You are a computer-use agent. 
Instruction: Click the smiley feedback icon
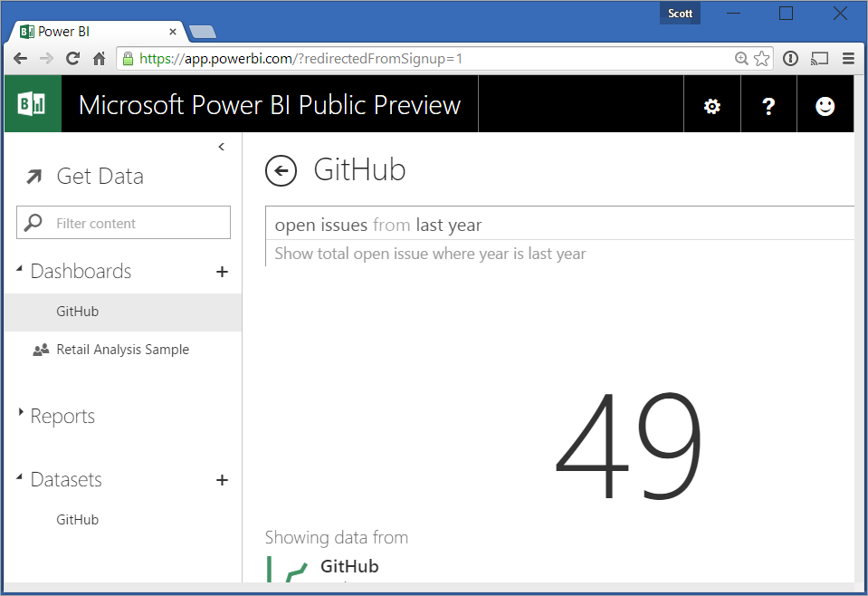(x=825, y=106)
